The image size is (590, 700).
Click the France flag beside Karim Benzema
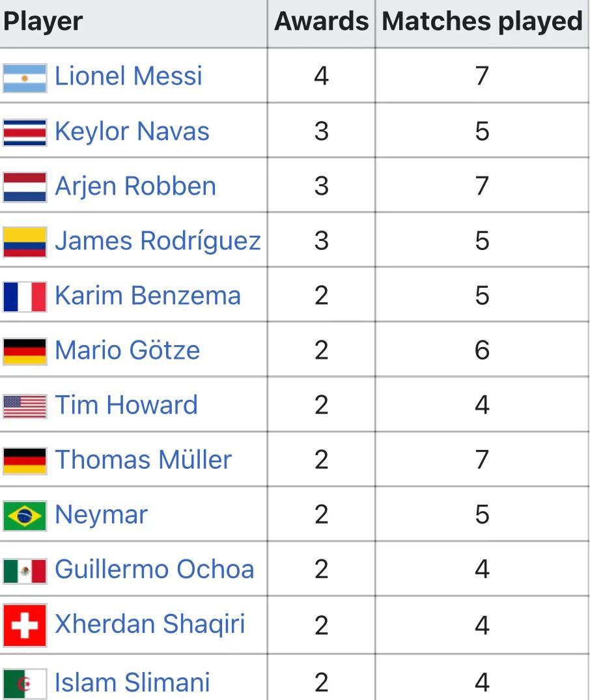(25, 296)
